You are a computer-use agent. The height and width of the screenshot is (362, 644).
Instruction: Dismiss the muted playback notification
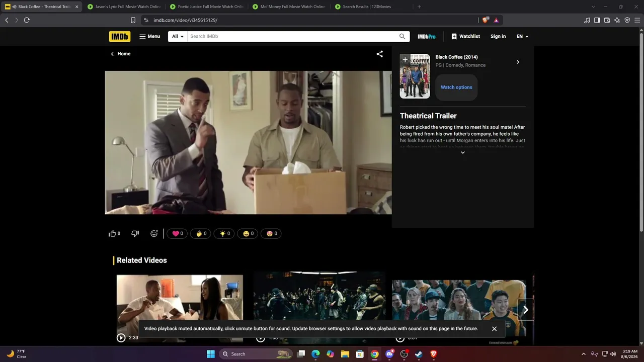[494, 329]
